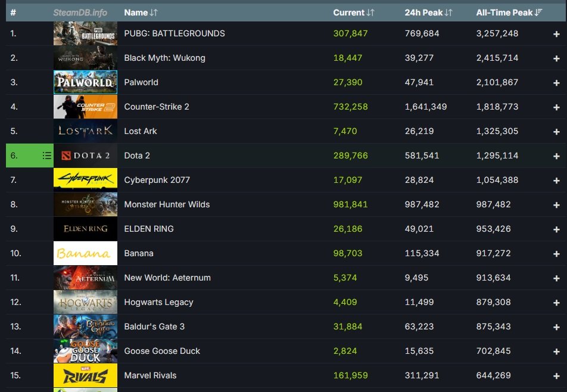Open the Counter-Strike 2 name link
567x392 pixels.
point(157,107)
